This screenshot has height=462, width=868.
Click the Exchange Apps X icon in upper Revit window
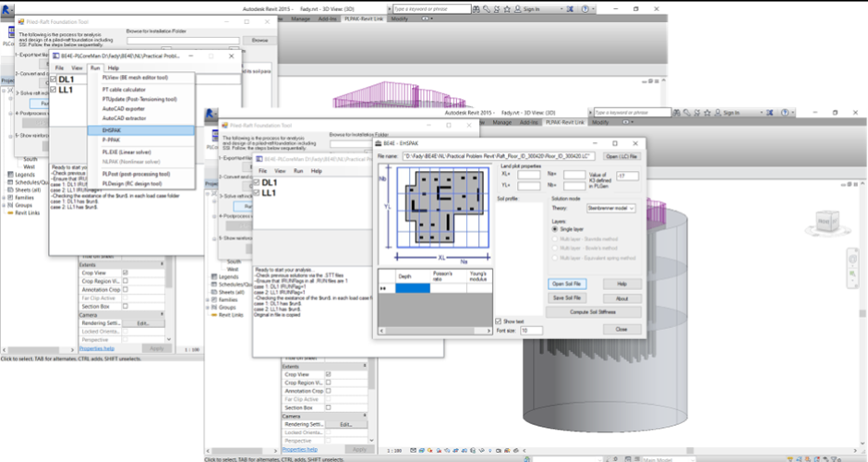[x=570, y=9]
